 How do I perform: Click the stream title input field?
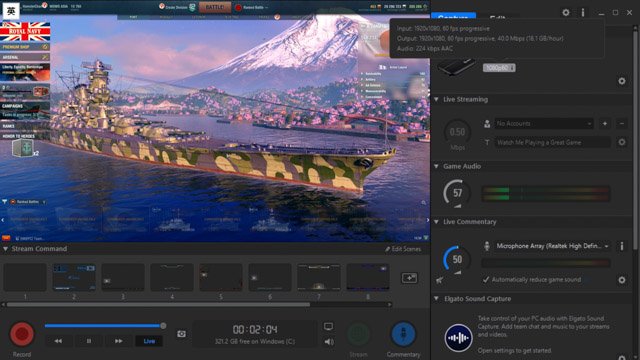552,142
